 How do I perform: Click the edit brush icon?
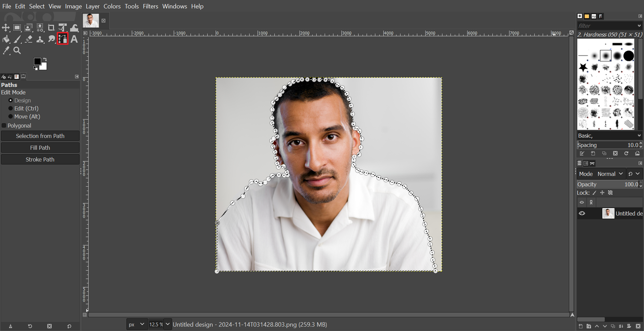(x=582, y=153)
